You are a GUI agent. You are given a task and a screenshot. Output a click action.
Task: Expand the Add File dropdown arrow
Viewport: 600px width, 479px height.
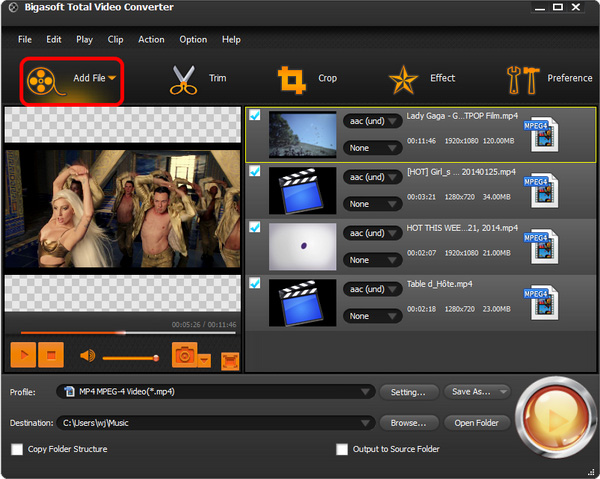coord(112,78)
